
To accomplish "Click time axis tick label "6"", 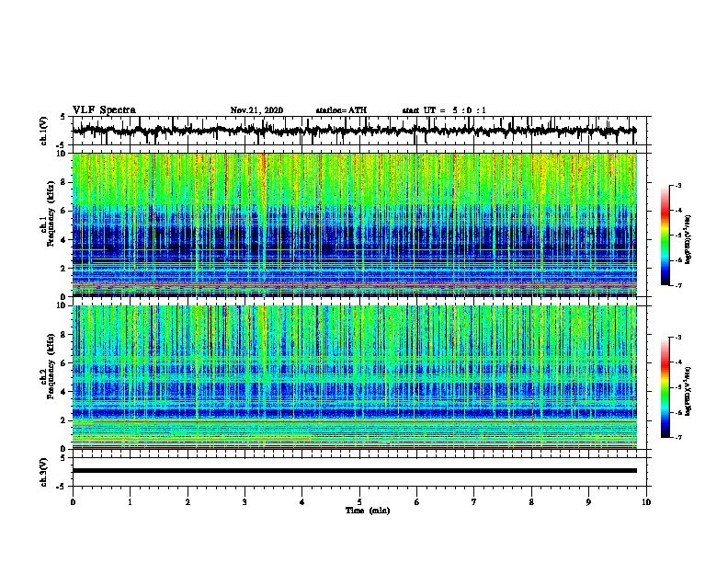I will coord(416,502).
